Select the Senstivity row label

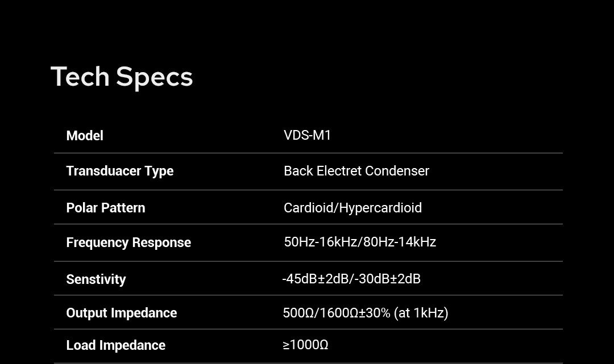(96, 279)
